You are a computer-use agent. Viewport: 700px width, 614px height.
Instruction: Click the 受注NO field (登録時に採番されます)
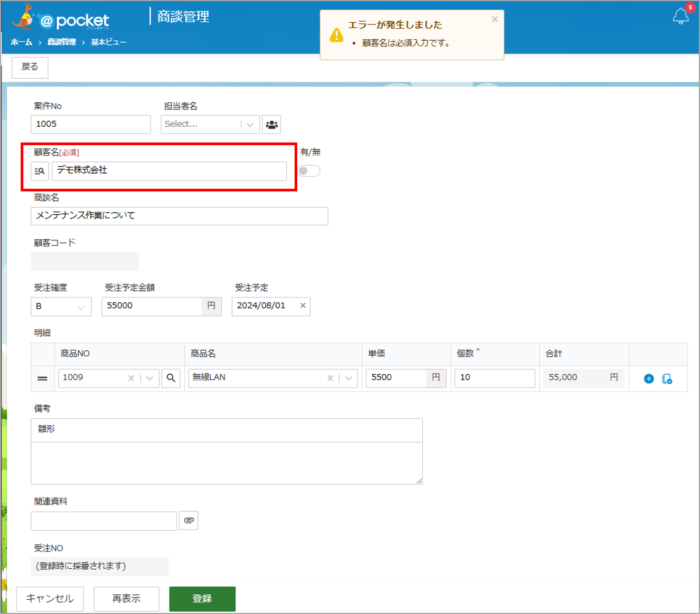click(100, 566)
